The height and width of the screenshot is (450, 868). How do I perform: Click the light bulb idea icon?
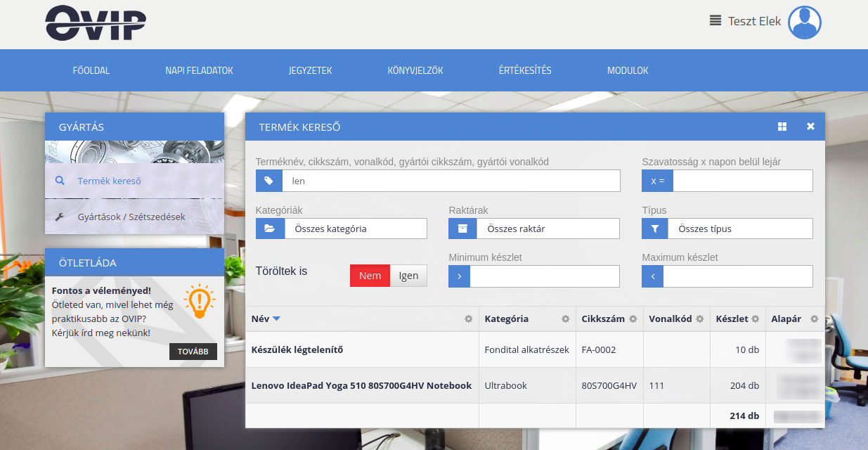coord(200,302)
